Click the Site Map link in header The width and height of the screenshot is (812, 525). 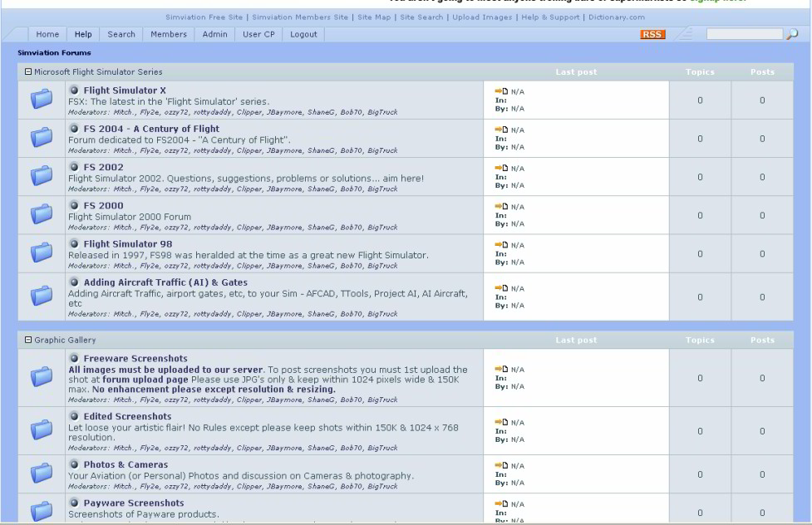click(x=372, y=17)
